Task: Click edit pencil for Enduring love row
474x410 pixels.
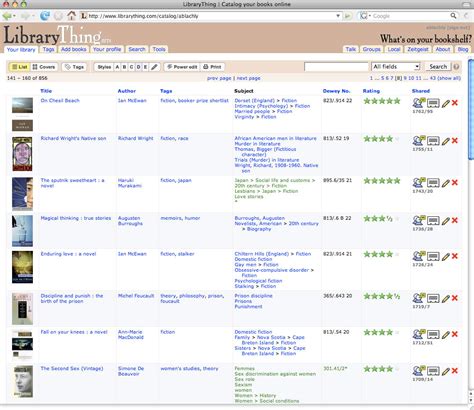Action: pos(446,257)
